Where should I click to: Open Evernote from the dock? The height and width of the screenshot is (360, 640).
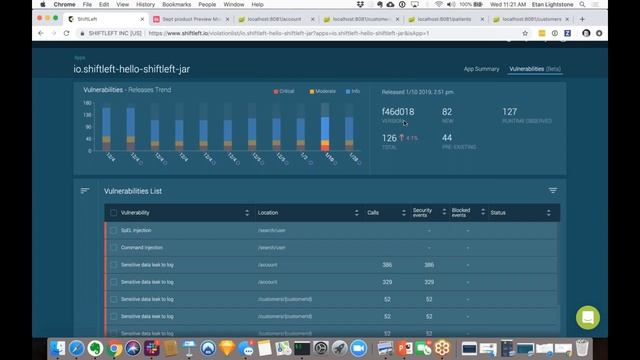(x=96, y=349)
